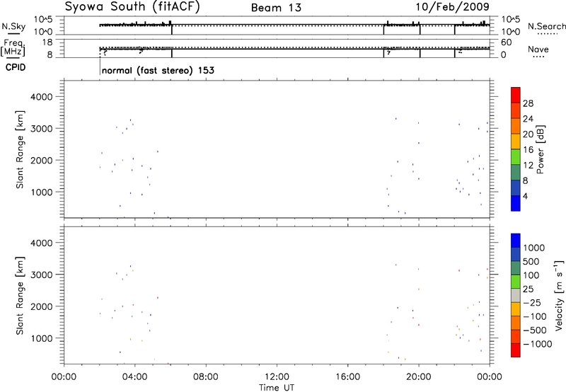Click the "16" power colorbar label
The image size is (566, 392).
528,150
